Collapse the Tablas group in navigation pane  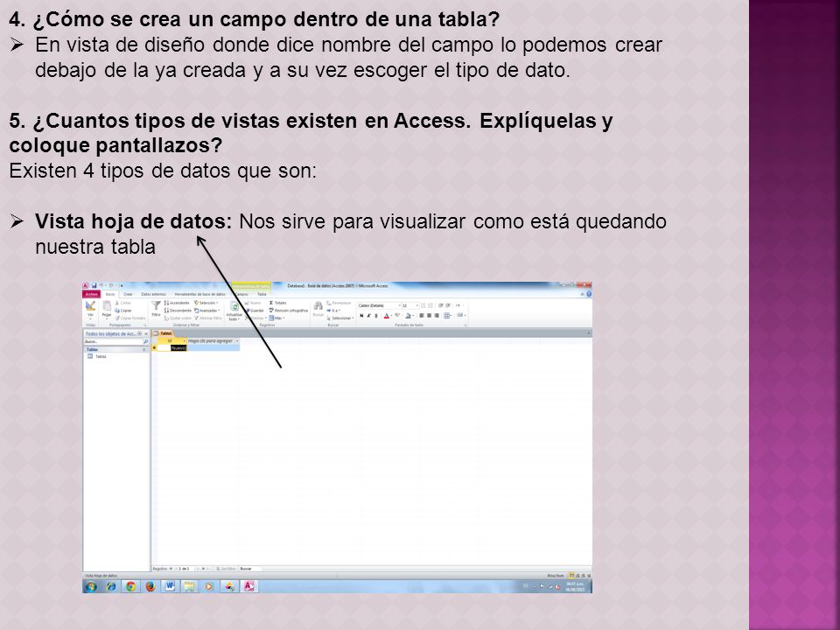click(144, 350)
